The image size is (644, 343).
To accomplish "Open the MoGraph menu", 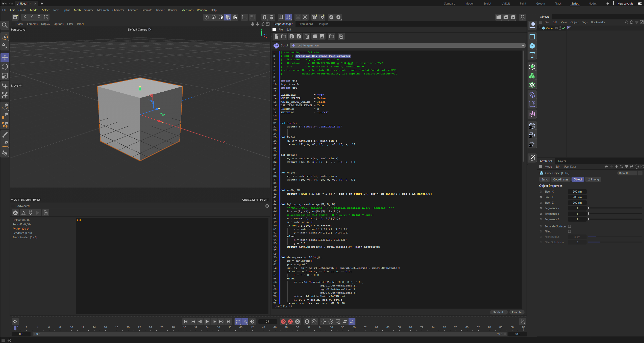I will [x=103, y=10].
